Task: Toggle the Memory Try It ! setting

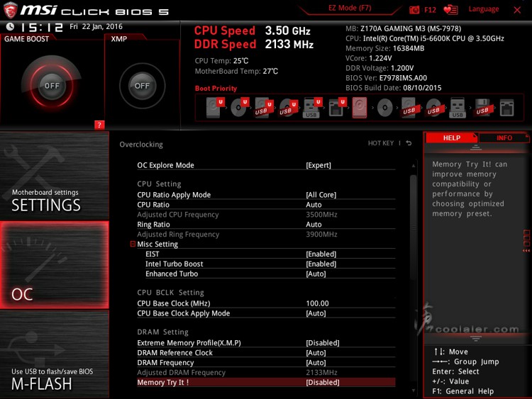Action: [x=266, y=383]
